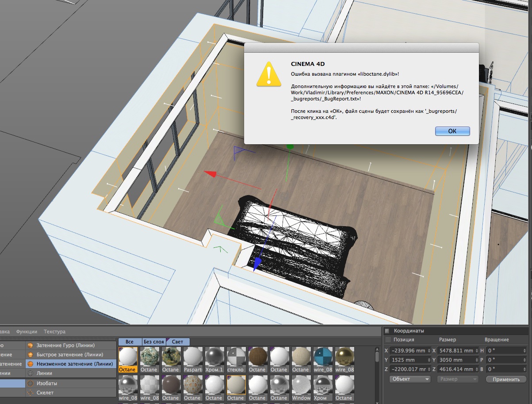The image size is (532, 404).
Task: Select the Window material
Action: click(x=301, y=388)
